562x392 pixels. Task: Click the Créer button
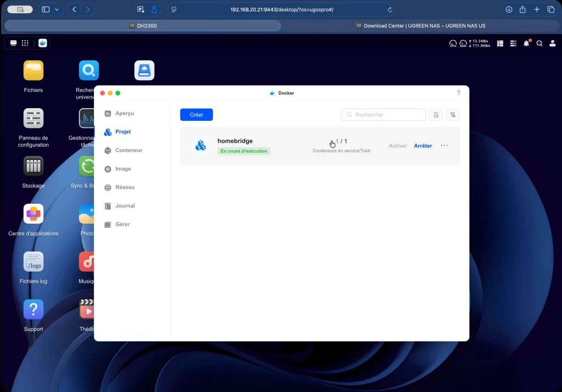196,115
